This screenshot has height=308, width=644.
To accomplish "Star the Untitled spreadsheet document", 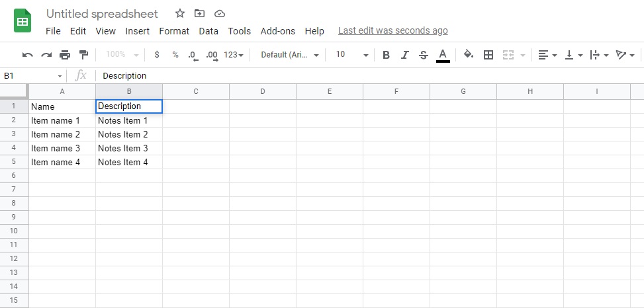I will pos(180,14).
